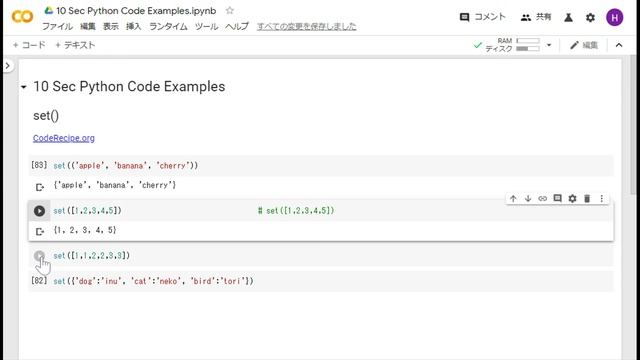
Task: Open more cell actions three-dot menu
Action: point(602,198)
